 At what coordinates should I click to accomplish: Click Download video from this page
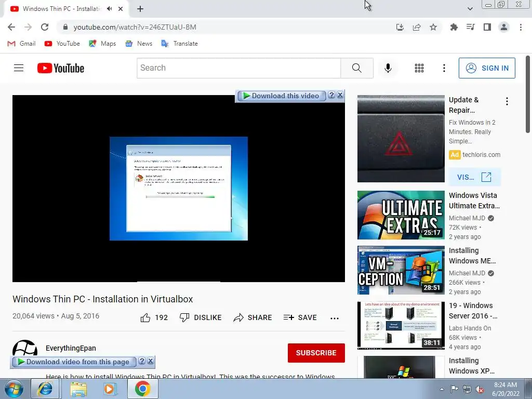tap(74, 362)
